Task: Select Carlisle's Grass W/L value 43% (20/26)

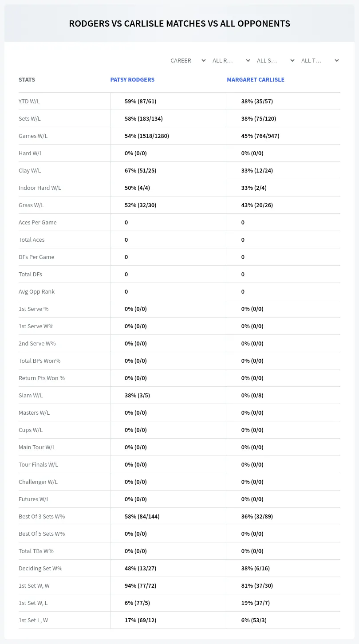Action: click(x=257, y=205)
